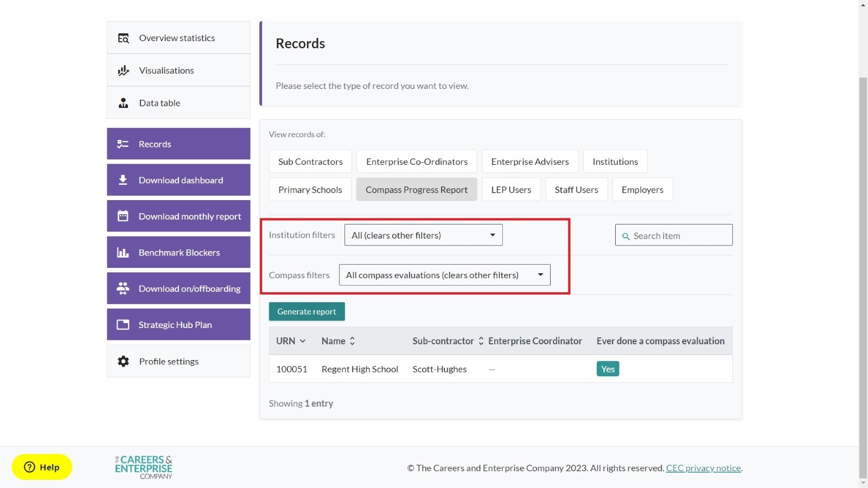Screen dimensions: 868x488
Task: Click the Scott-Hughes sub-contractor cell
Action: (439, 369)
